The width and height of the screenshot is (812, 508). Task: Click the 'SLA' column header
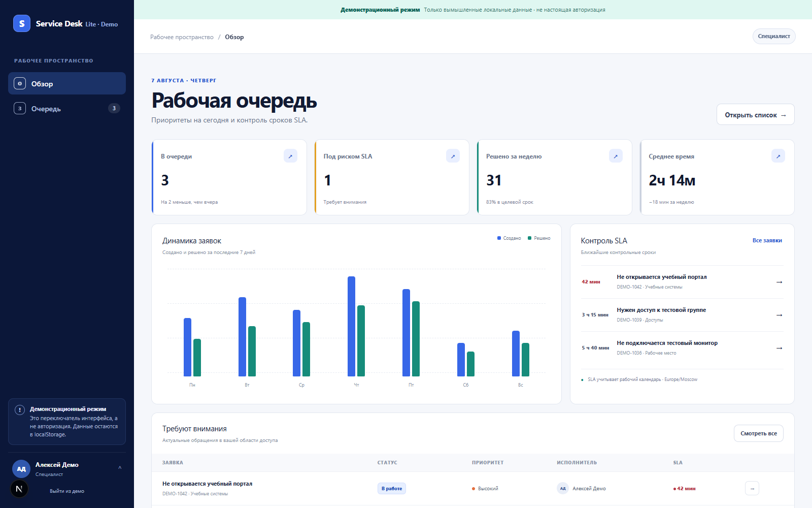tap(678, 462)
